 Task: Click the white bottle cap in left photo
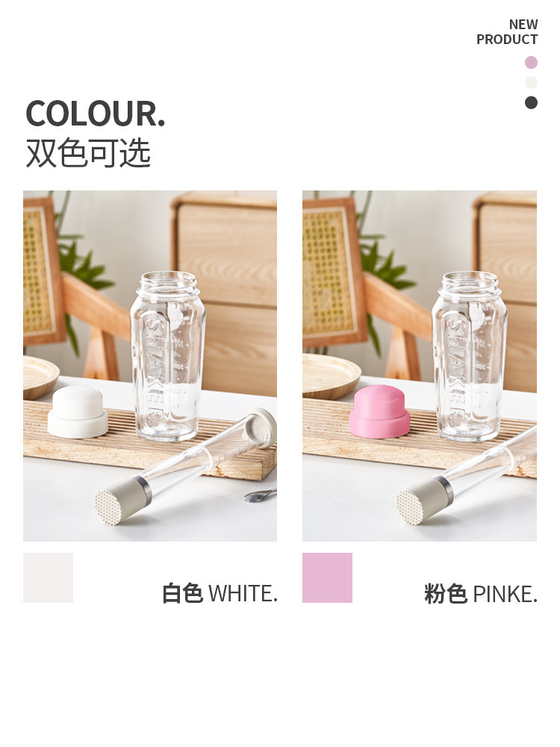pos(78,412)
